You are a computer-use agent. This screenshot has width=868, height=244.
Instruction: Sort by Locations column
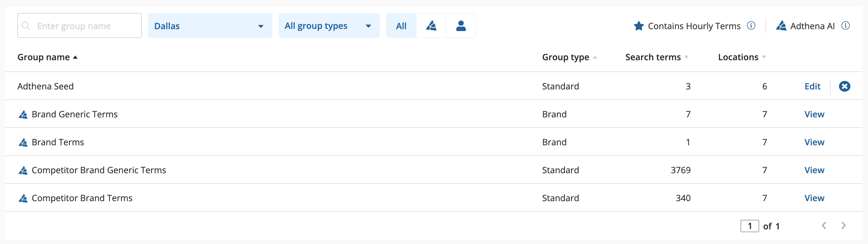click(742, 57)
